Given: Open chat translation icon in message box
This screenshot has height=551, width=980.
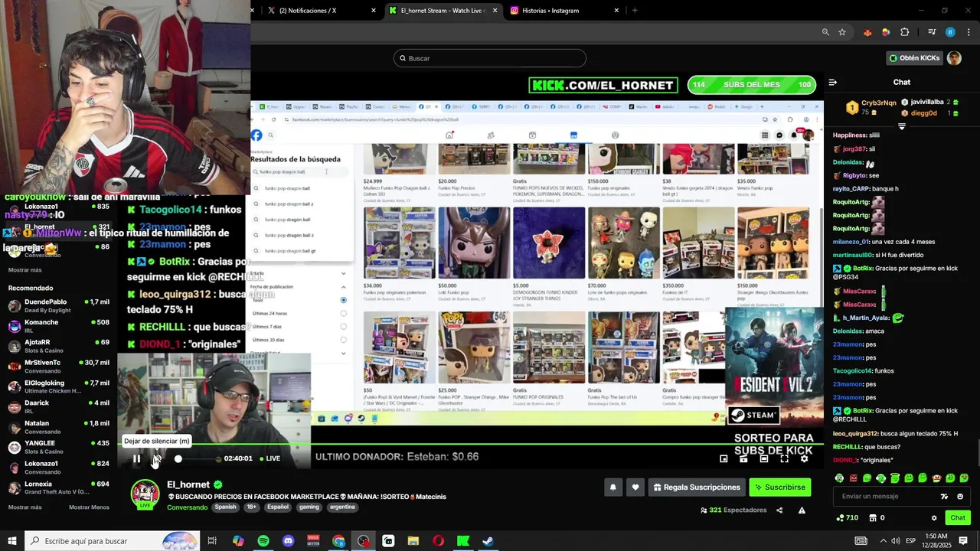Looking at the screenshot, I should coord(945,497).
